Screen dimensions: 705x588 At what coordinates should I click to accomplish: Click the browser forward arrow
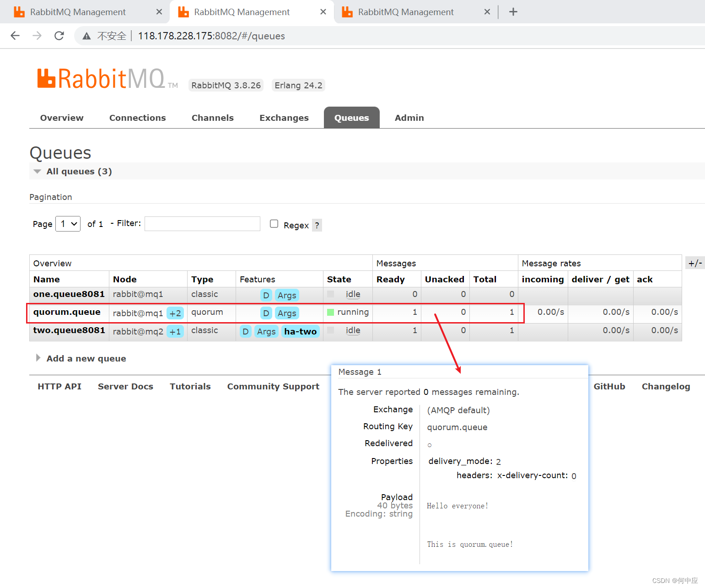pyautogui.click(x=37, y=36)
